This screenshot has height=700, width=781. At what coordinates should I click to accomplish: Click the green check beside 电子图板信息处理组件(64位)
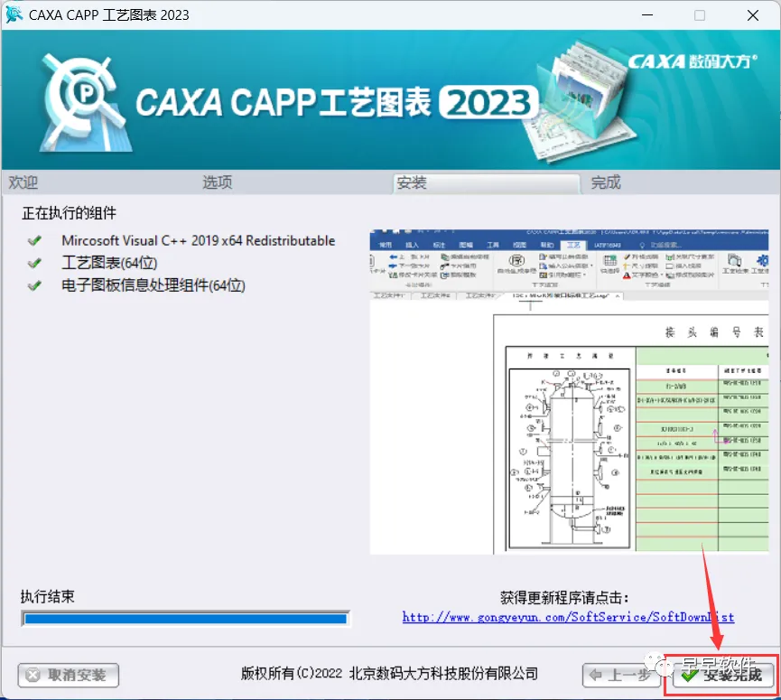[x=34, y=286]
